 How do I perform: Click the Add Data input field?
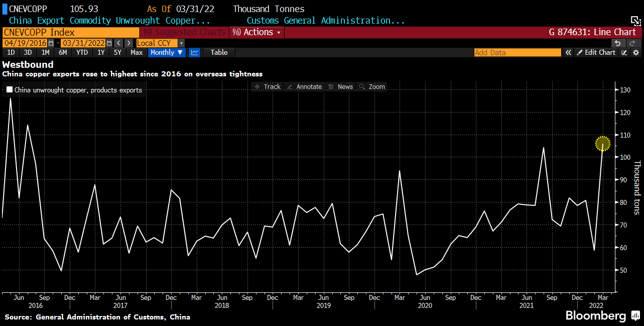click(x=517, y=53)
